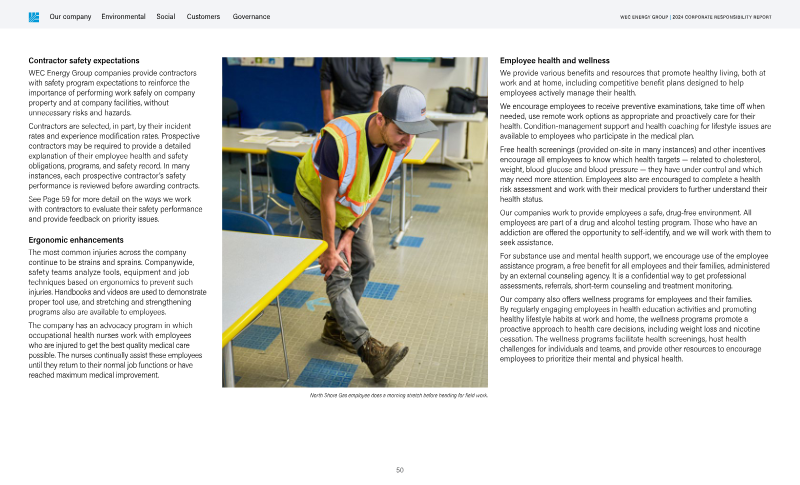Viewport: 800px width, 485px height.
Task: Select the Social navigation tab
Action: click(x=166, y=17)
